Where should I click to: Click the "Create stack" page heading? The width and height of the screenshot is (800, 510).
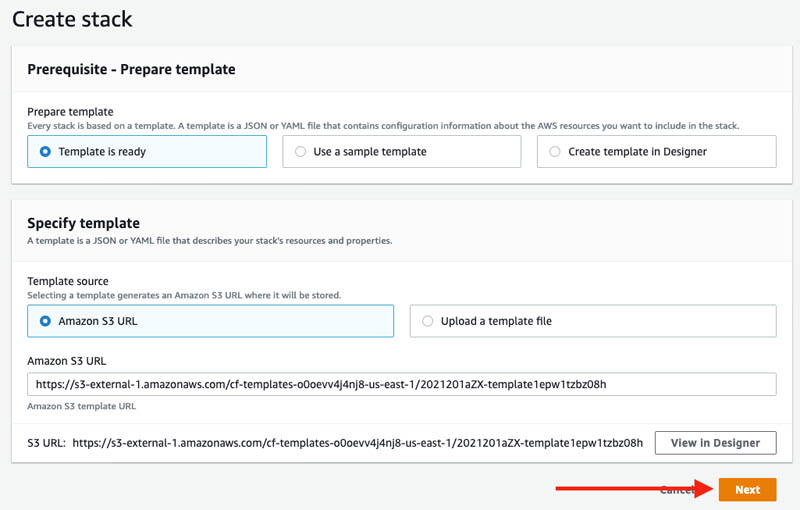pyautogui.click(x=72, y=19)
